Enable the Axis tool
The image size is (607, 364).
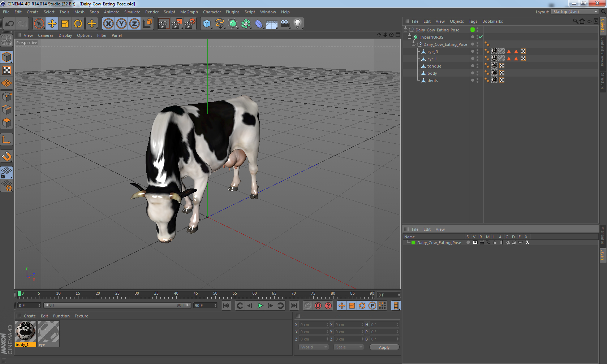point(7,140)
